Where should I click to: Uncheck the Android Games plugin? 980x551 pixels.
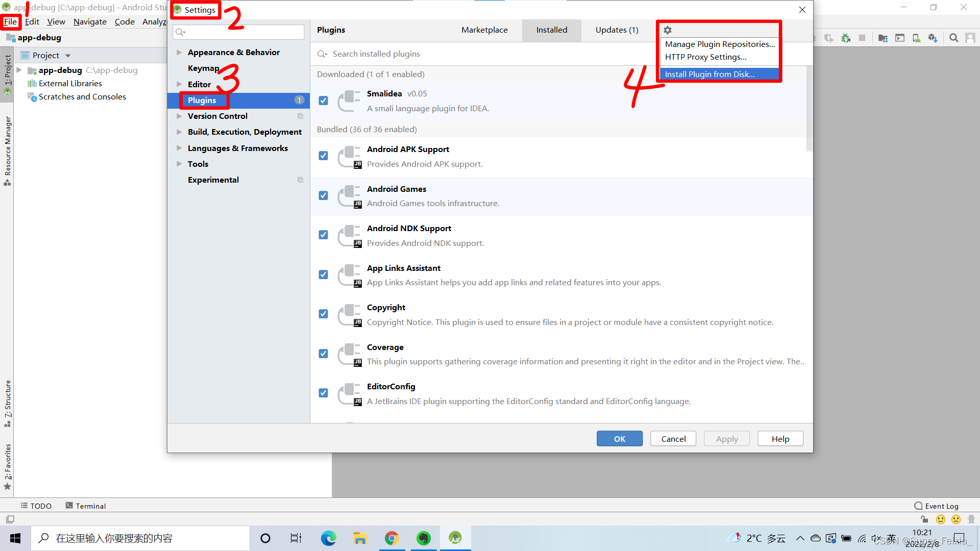pyautogui.click(x=323, y=195)
